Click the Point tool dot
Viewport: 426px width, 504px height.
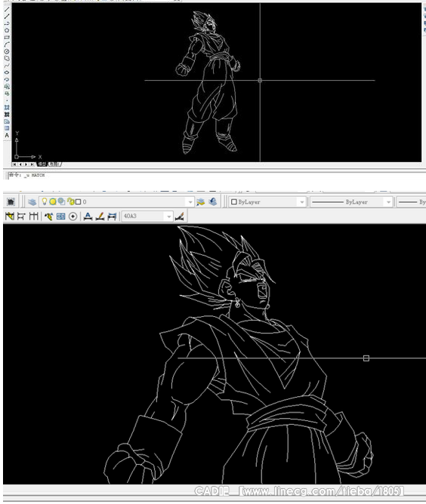(7, 100)
